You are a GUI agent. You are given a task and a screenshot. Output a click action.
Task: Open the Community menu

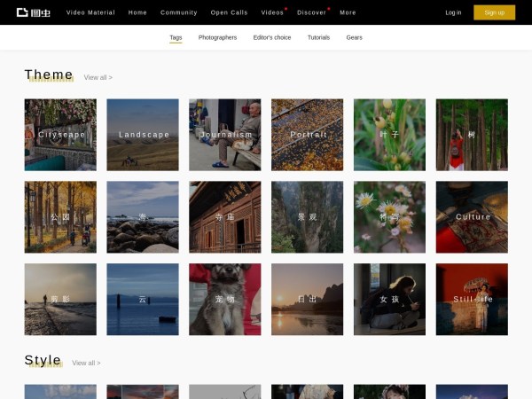coord(178,12)
